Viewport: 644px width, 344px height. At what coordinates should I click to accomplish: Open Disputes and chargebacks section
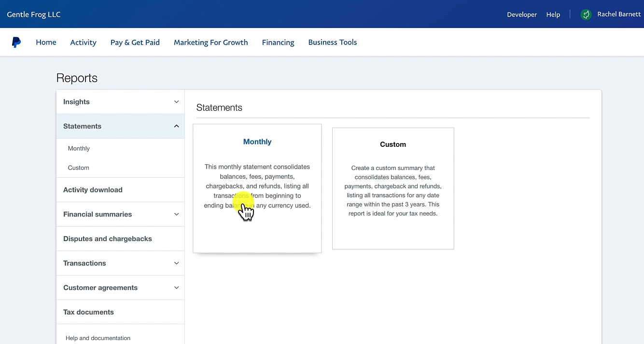coord(108,239)
